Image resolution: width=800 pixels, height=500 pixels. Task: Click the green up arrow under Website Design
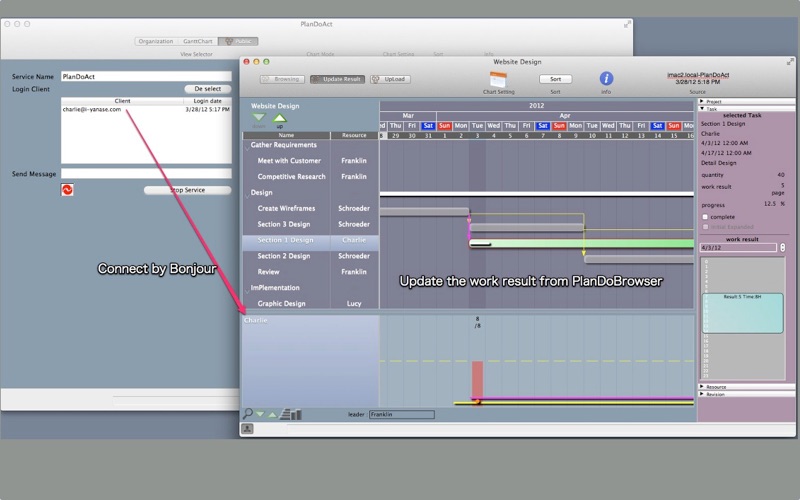coord(279,119)
